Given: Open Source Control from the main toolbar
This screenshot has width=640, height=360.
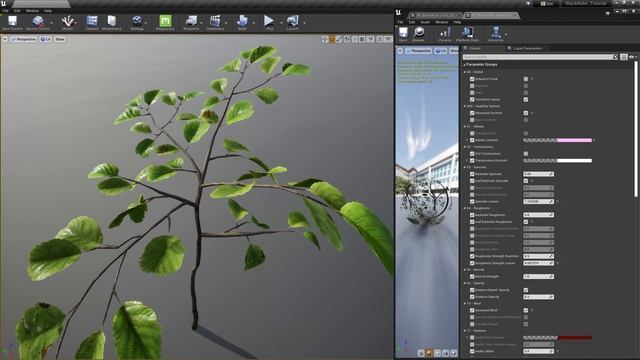Looking at the screenshot, I should tap(38, 22).
